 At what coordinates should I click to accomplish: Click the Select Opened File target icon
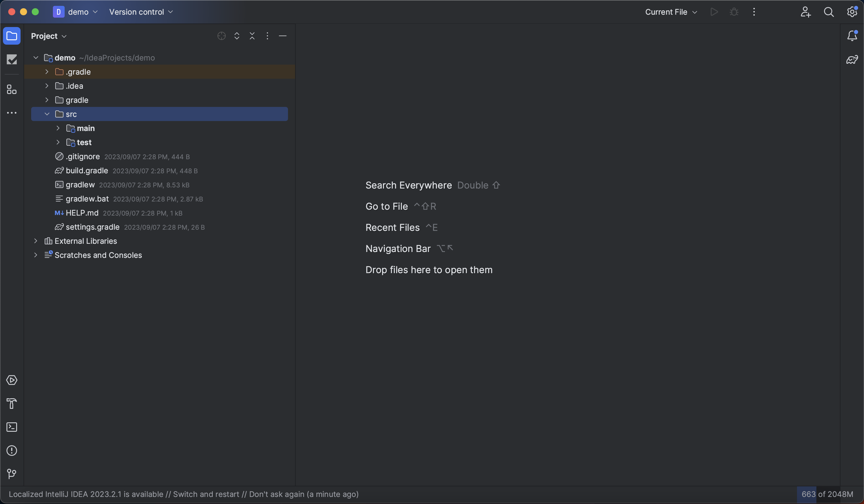point(222,36)
